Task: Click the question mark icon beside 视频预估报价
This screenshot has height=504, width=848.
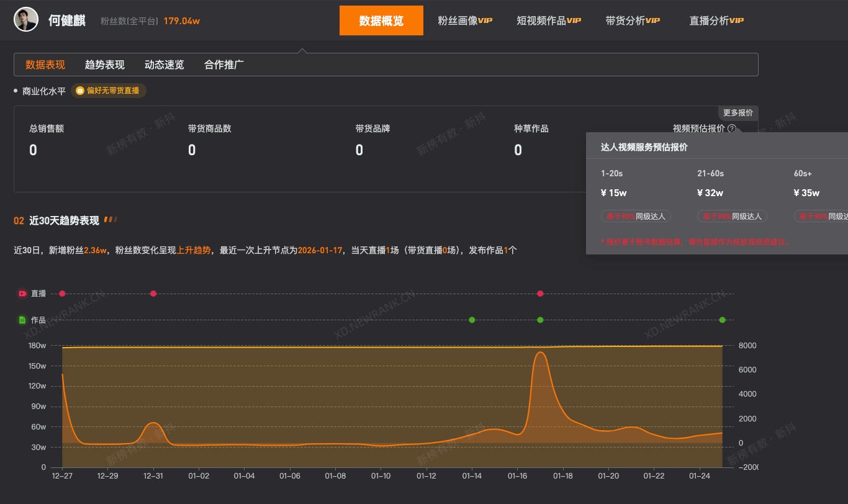Action: point(732,128)
